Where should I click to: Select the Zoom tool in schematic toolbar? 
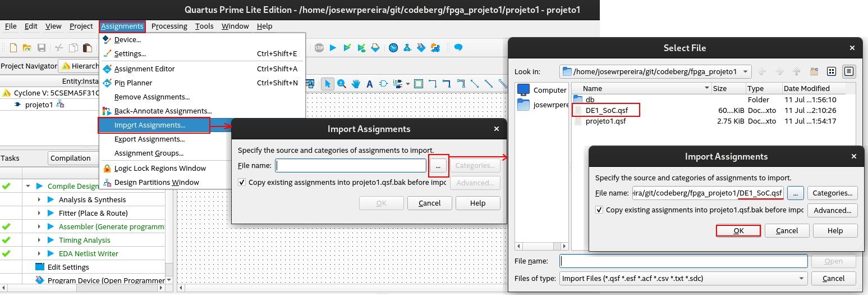[x=341, y=84]
